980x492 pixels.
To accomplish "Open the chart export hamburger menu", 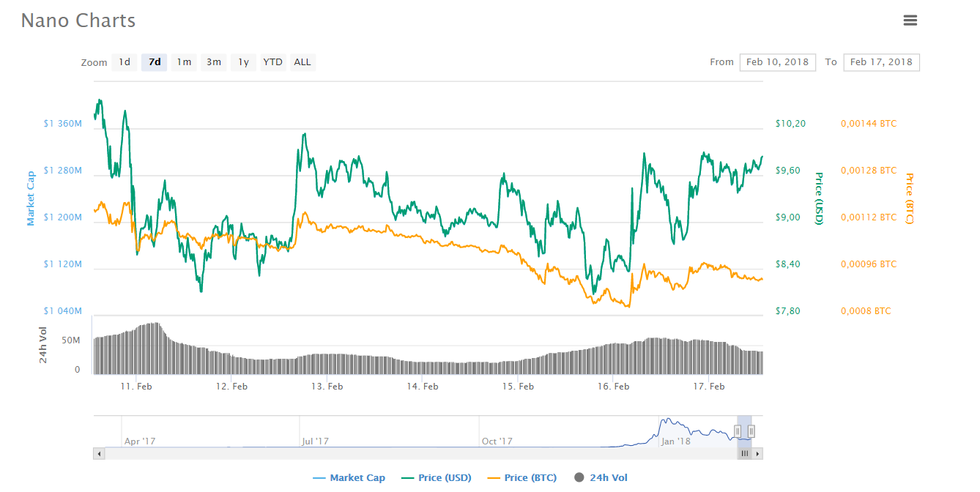I will click(x=910, y=20).
